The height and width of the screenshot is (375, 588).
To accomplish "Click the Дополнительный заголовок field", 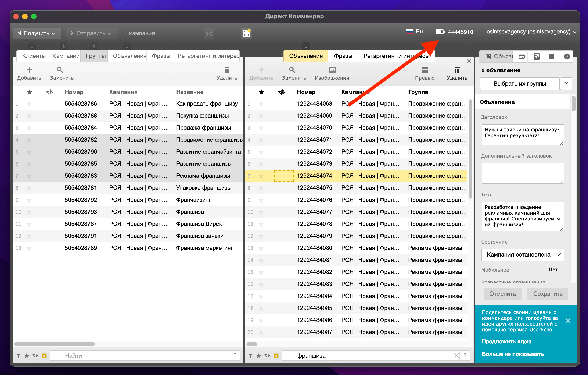I will click(x=523, y=174).
